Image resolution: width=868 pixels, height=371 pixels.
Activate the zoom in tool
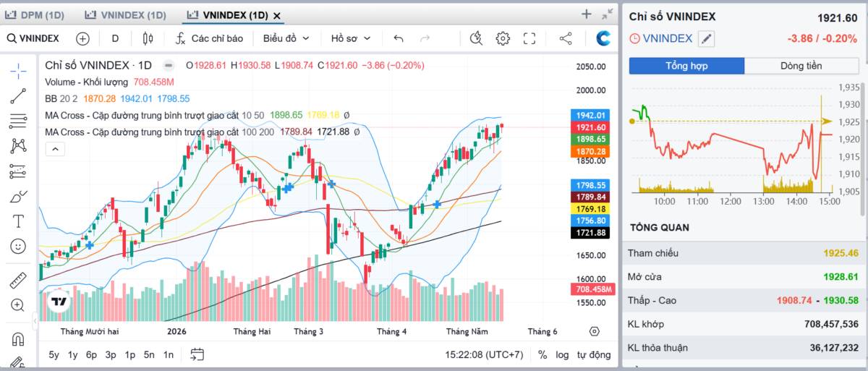point(18,305)
